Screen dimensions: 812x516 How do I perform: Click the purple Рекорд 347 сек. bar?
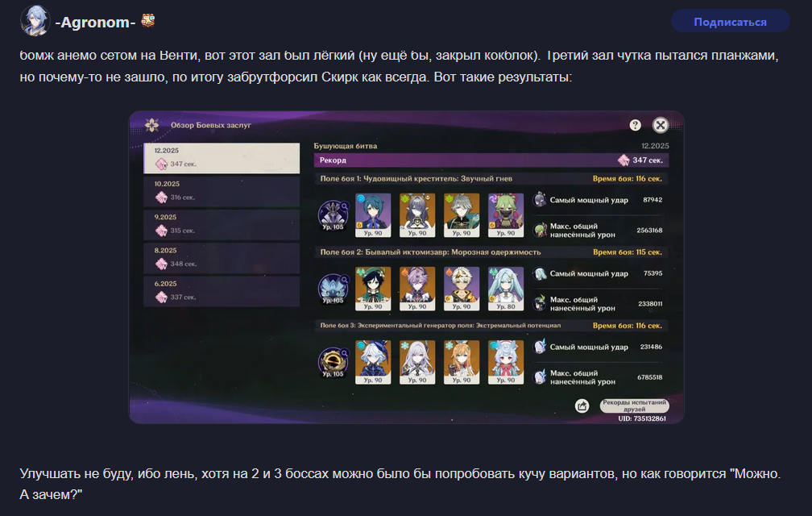(491, 160)
